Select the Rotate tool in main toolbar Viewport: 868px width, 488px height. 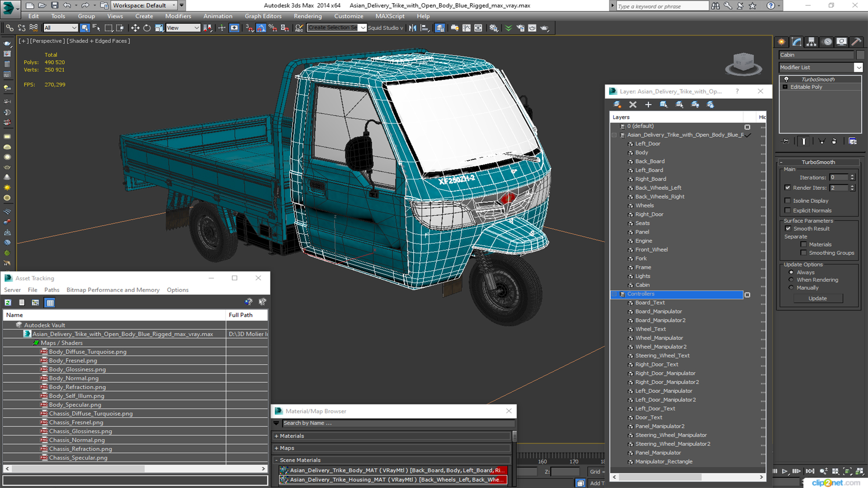(x=147, y=28)
